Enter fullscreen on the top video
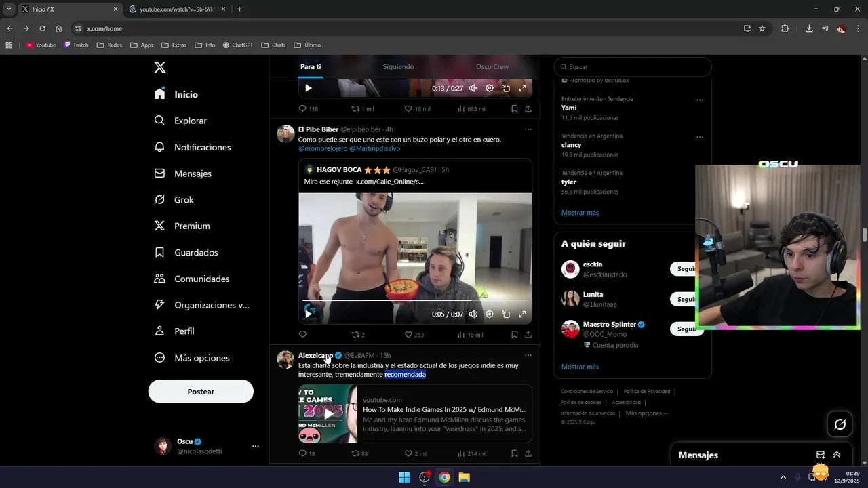 click(x=522, y=88)
